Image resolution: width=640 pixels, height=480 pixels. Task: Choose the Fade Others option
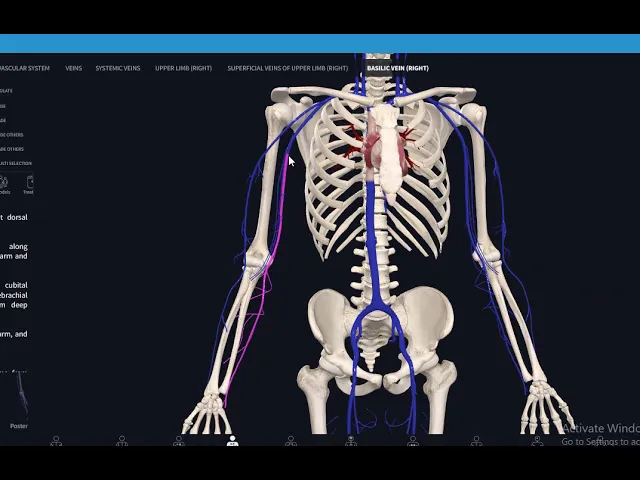click(12, 149)
